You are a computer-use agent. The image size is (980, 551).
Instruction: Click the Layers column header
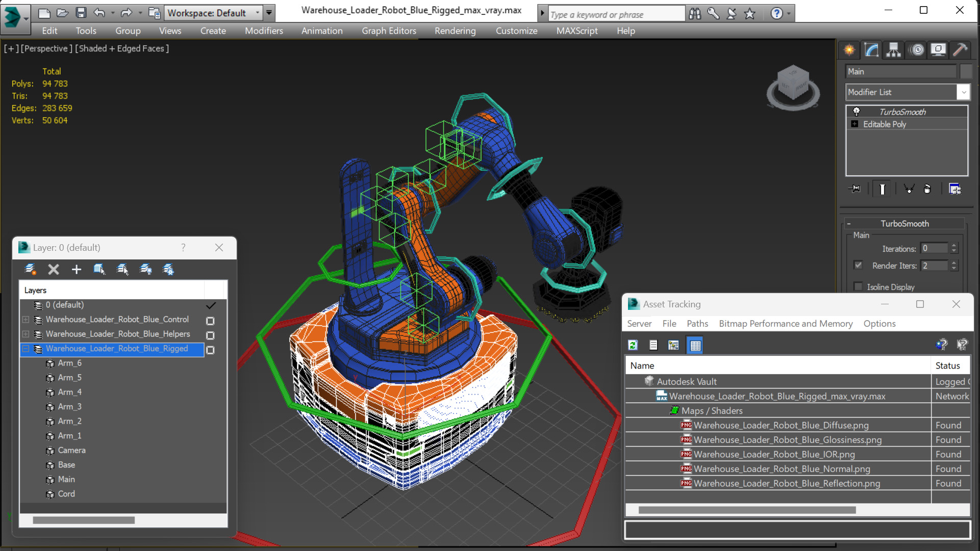pyautogui.click(x=112, y=290)
